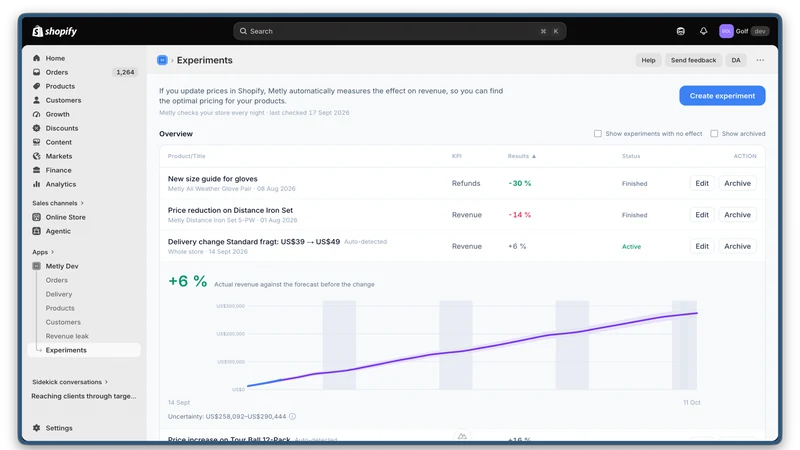Click the Status column header
This screenshot has height=450, width=800.
(631, 156)
